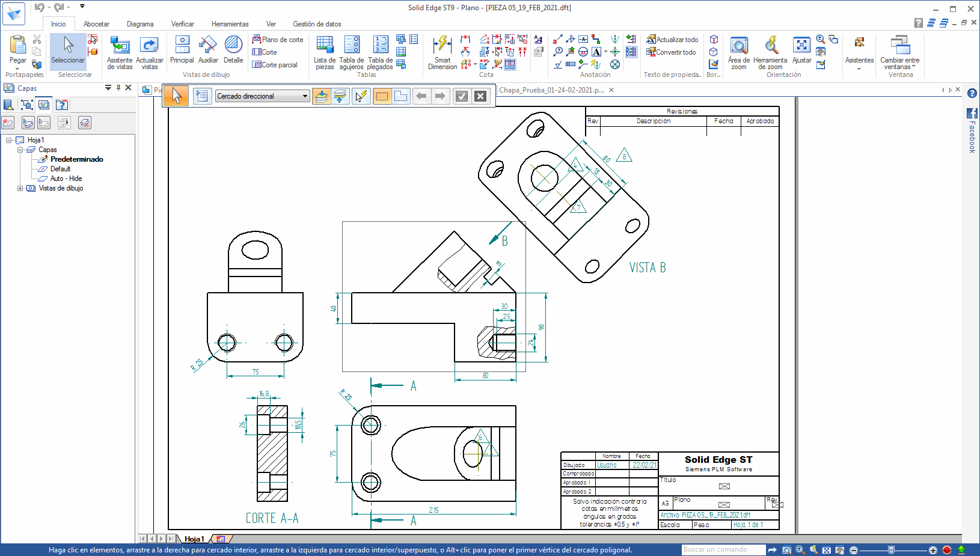Open the Cercado direccional dropdown
The width and height of the screenshot is (980, 556).
[x=305, y=96]
